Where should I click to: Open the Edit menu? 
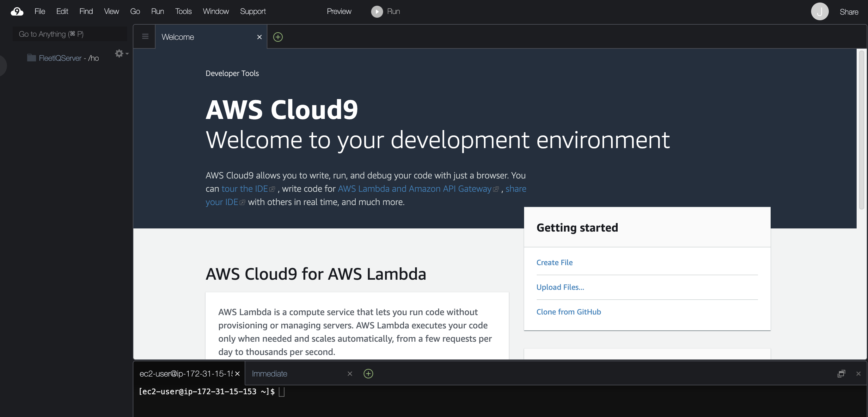(62, 11)
